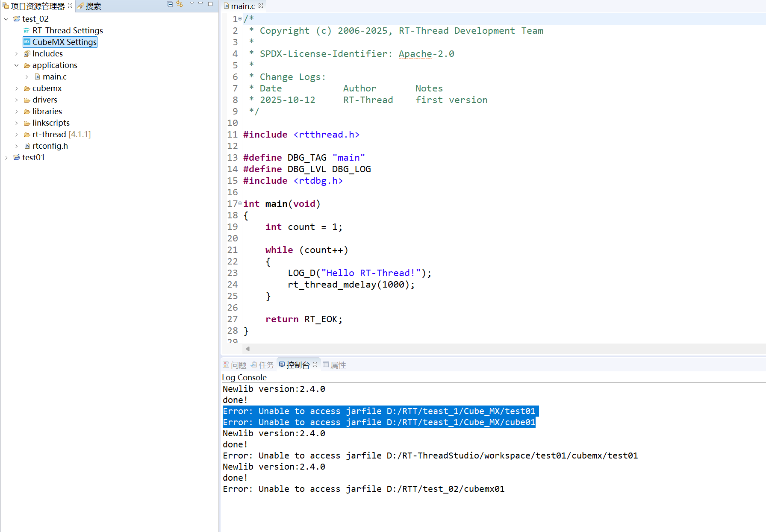Click the rt_thread_mdelay(1000) code line
Viewport: 766px width, 532px height.
tap(351, 285)
